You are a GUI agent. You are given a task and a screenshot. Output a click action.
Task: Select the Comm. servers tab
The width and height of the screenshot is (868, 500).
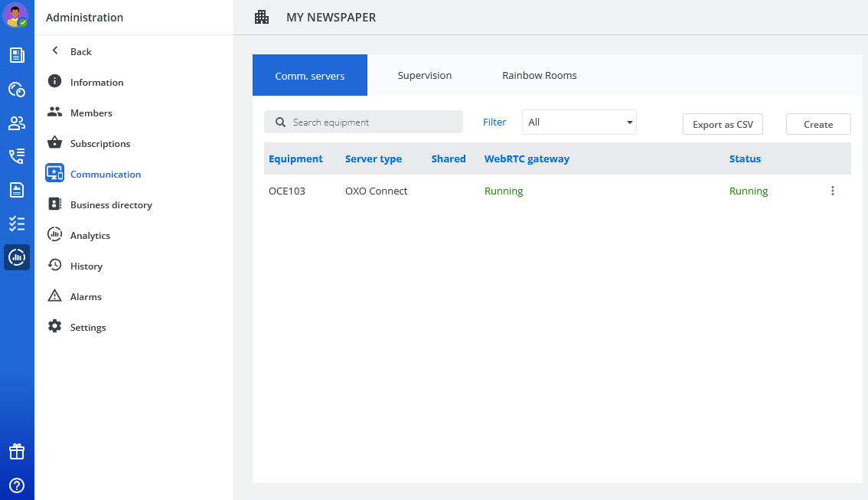(310, 75)
